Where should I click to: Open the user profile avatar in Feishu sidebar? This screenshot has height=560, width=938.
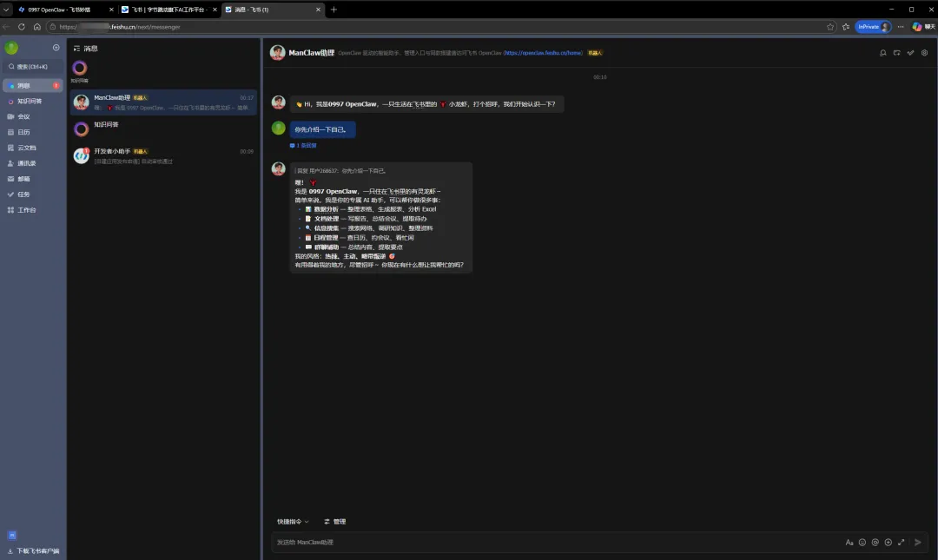11,48
